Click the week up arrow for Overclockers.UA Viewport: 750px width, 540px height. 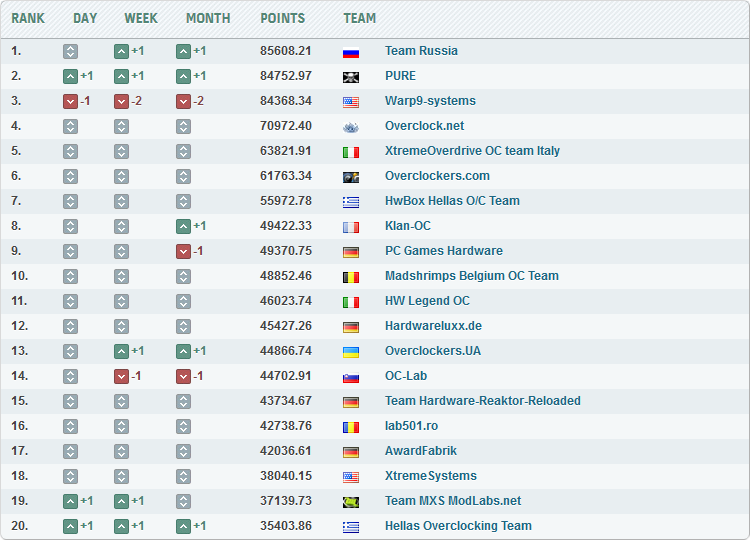coord(121,351)
